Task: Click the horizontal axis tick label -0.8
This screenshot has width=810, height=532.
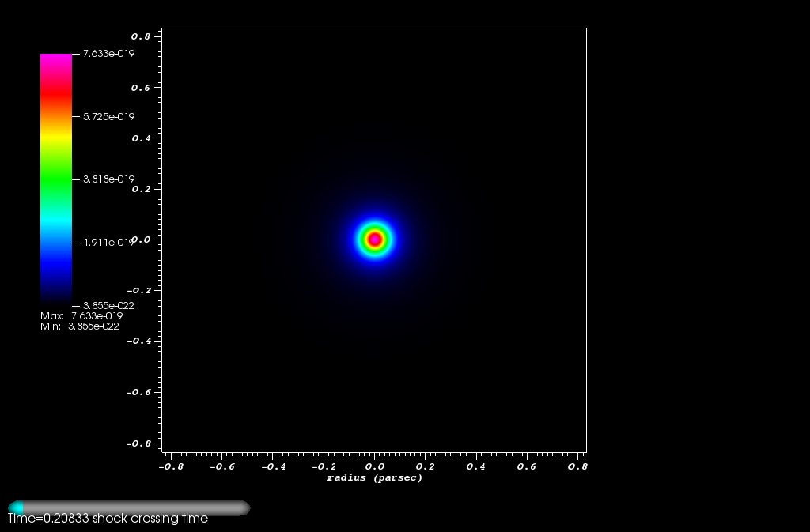Action: pos(171,466)
